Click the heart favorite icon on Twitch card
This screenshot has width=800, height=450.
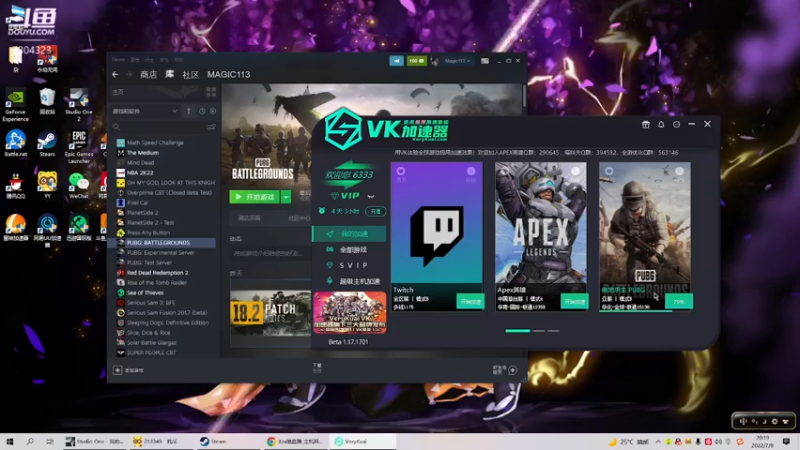coord(401,171)
